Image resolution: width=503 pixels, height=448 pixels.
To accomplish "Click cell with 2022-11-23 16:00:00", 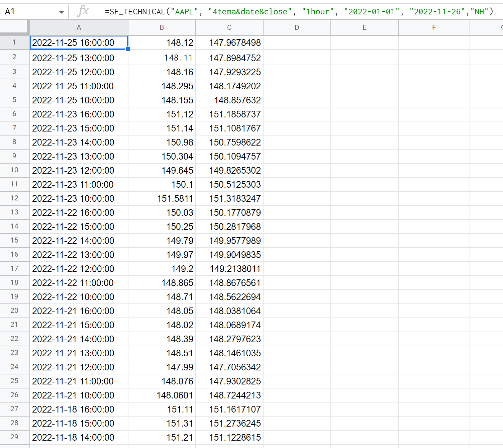I will pyautogui.click(x=79, y=114).
